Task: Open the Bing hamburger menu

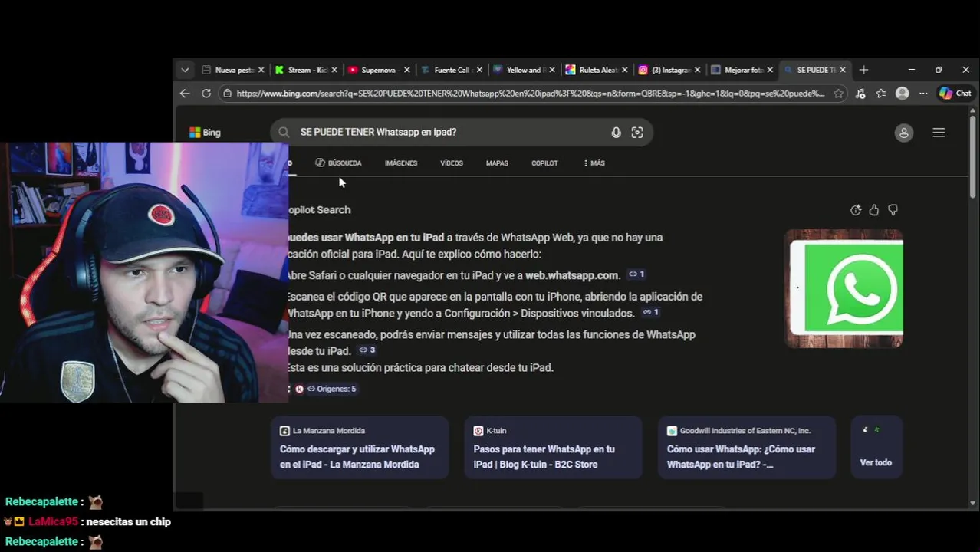Action: pyautogui.click(x=939, y=133)
